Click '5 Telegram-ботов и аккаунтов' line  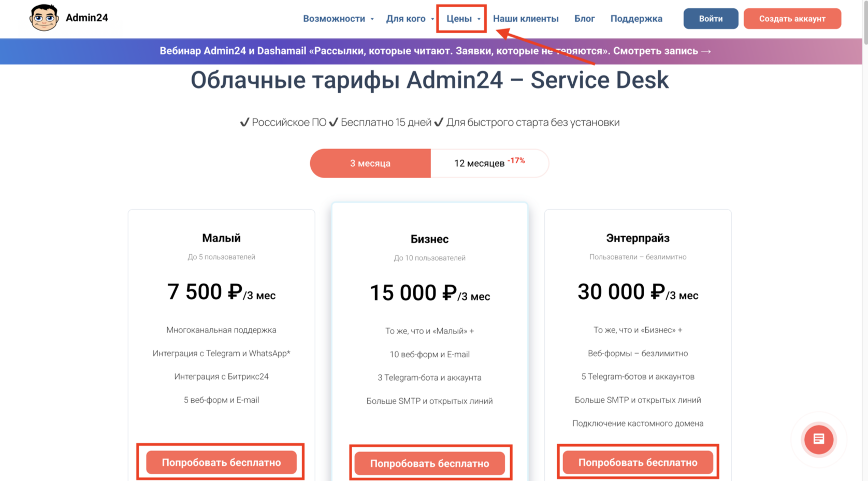(638, 376)
